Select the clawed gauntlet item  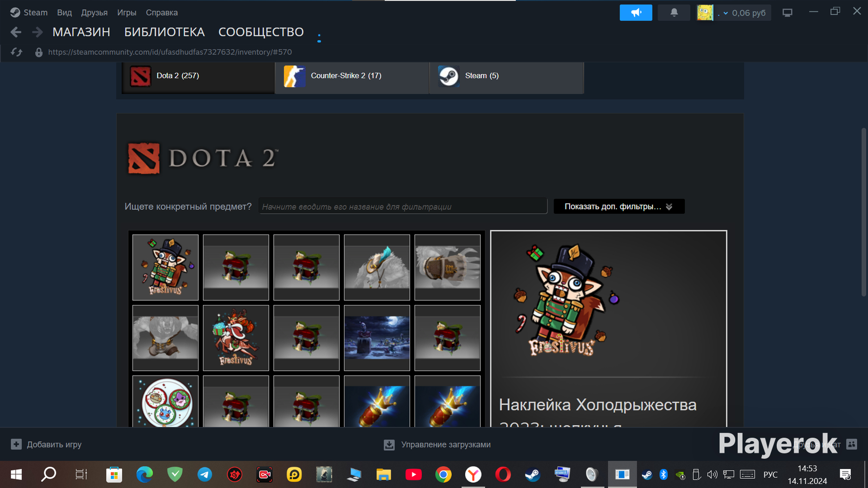447,267
